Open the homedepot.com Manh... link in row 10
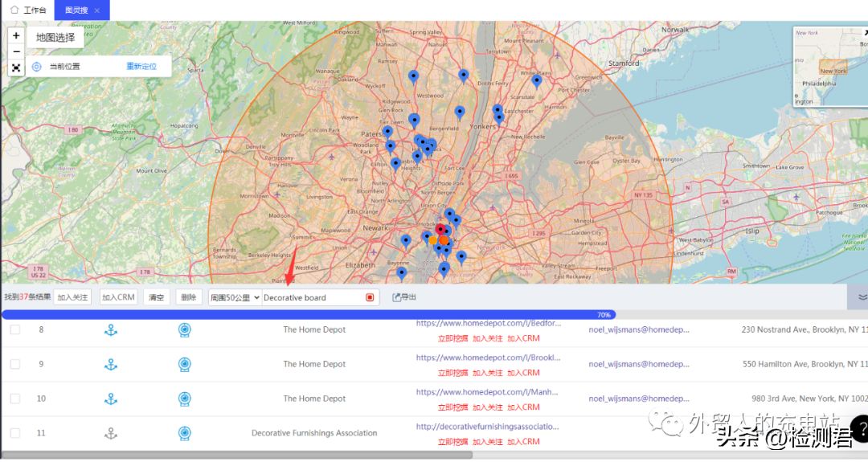The height and width of the screenshot is (462, 868). [x=487, y=392]
